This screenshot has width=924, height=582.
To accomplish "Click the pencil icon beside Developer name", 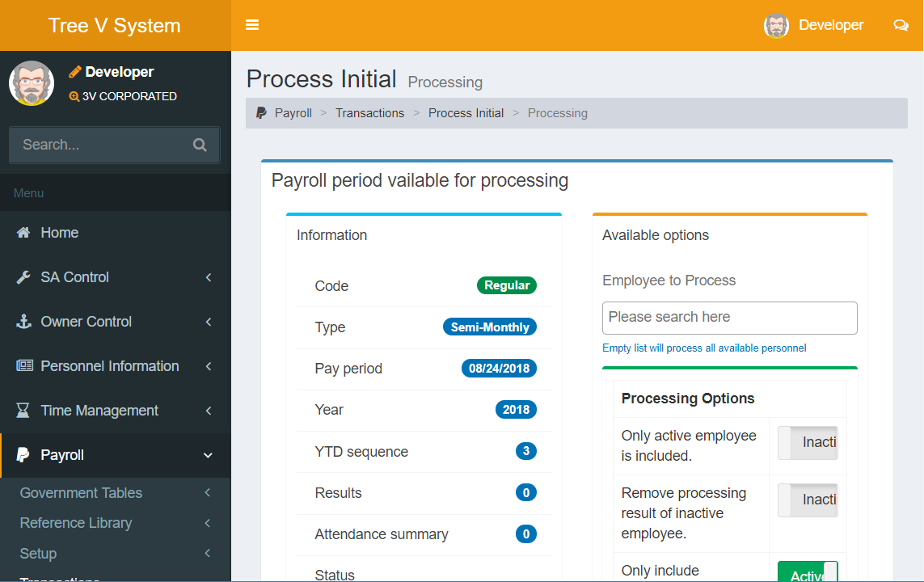I will click(75, 72).
